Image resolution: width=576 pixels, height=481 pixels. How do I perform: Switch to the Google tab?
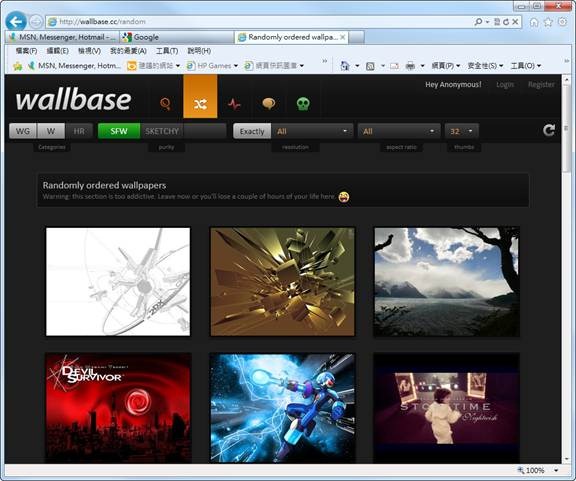[176, 37]
